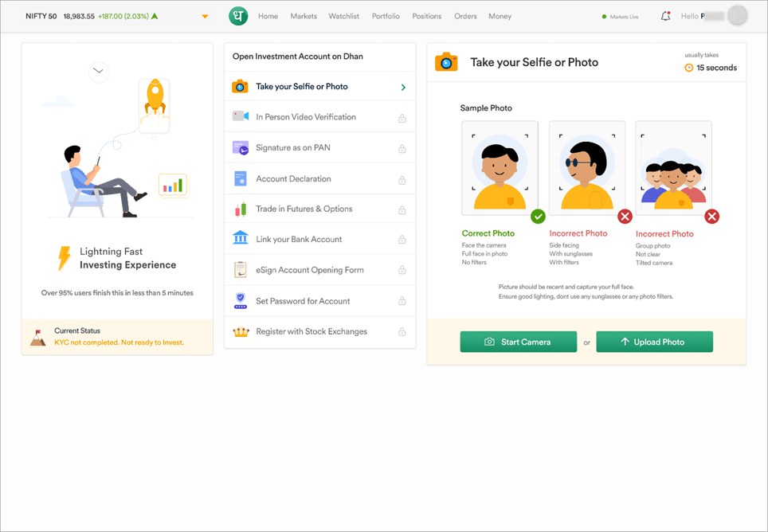This screenshot has height=532, width=768.
Task: Click lock icon on Signature as on PAN
Action: [402, 149]
